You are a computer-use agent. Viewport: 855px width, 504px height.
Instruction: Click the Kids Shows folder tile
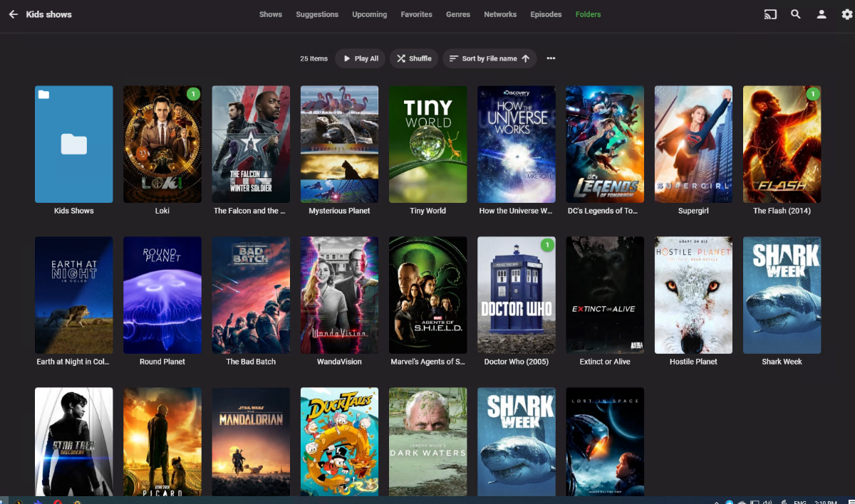[x=74, y=145]
